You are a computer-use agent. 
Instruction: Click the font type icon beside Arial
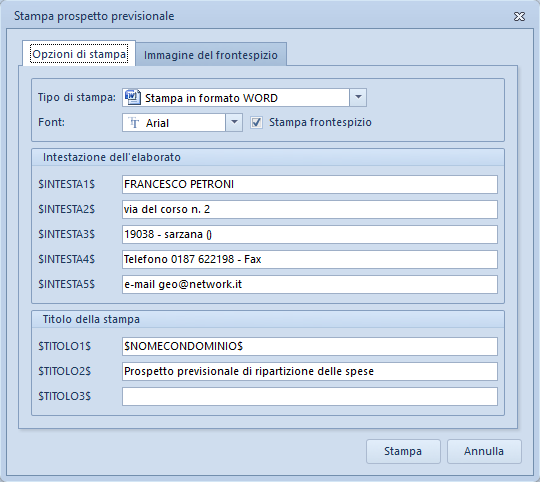134,123
